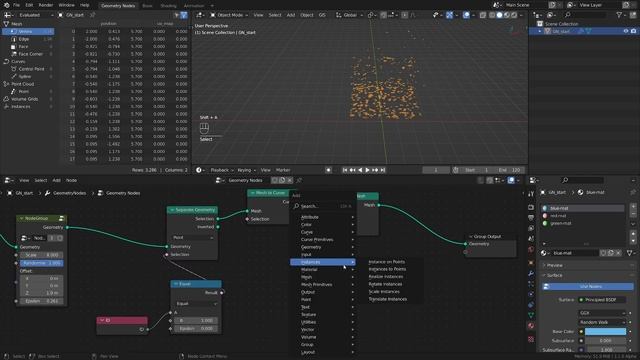Open the Point domain dropdown on Separate Geometry
The height and width of the screenshot is (360, 640).
(x=193, y=238)
